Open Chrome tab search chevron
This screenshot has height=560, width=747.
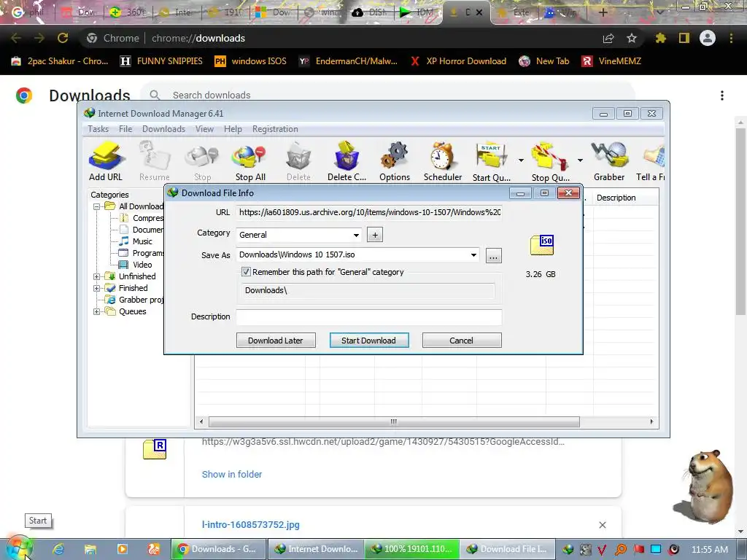[660, 12]
